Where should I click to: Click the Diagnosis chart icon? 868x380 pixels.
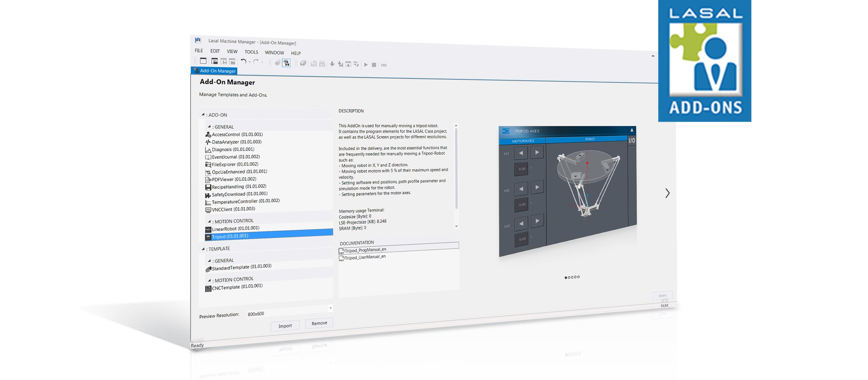click(x=208, y=150)
